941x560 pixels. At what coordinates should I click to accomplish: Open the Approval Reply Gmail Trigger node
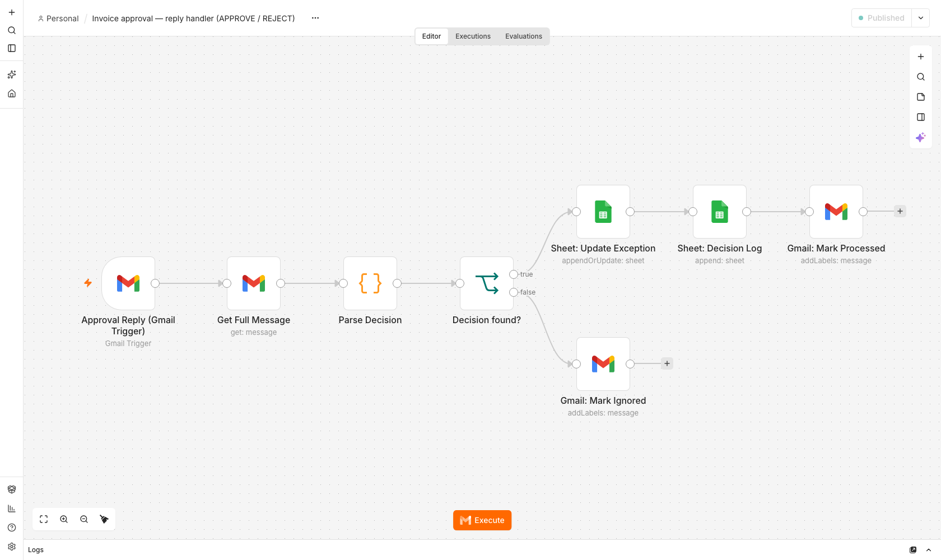coord(128,283)
